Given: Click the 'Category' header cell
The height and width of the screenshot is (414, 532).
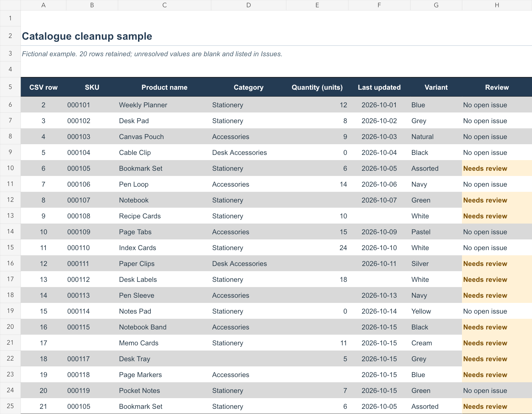Looking at the screenshot, I should click(x=248, y=87).
